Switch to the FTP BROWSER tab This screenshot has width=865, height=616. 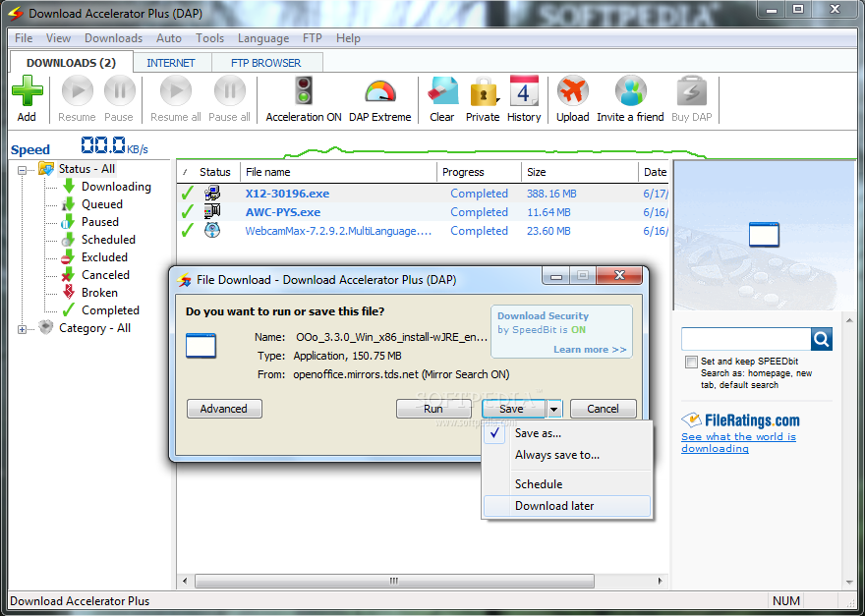[266, 63]
